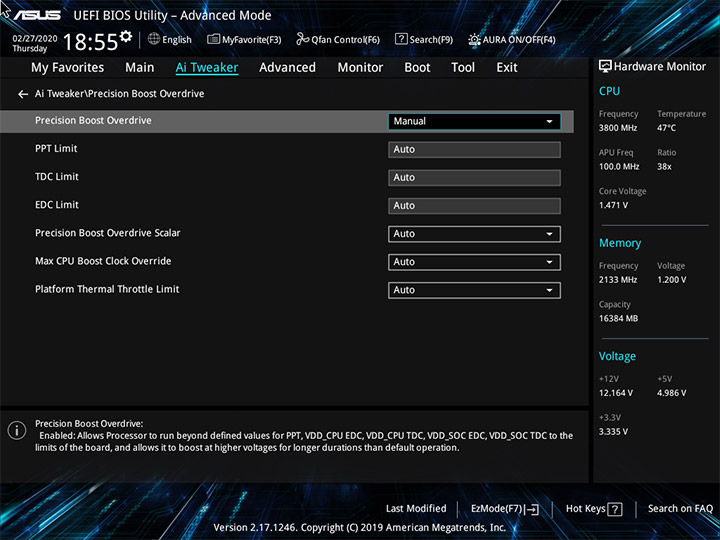This screenshot has width=720, height=540.
Task: Click the ASUS logo
Action: (37, 15)
